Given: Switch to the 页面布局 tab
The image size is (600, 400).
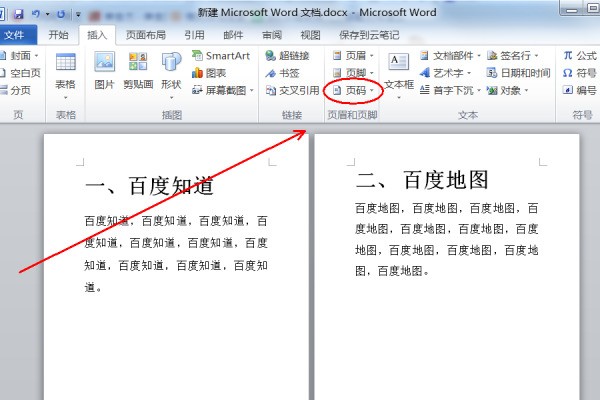Looking at the screenshot, I should (x=146, y=35).
